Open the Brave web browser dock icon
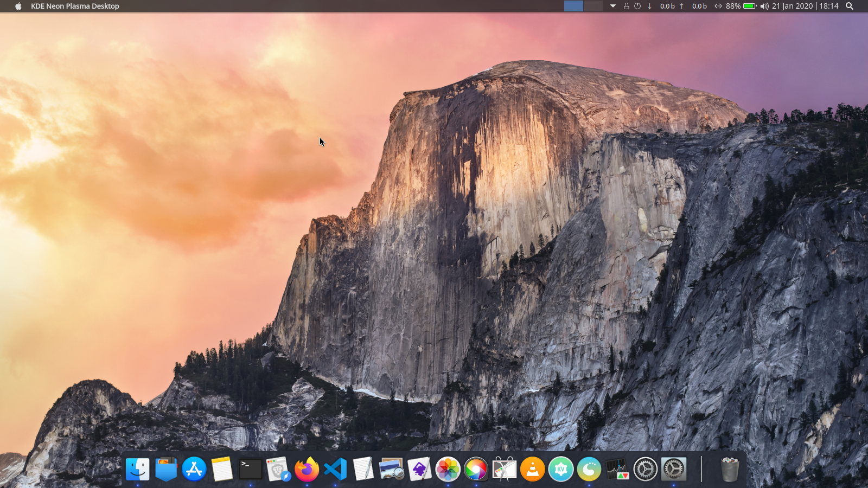This screenshot has height=488, width=868. [x=279, y=469]
